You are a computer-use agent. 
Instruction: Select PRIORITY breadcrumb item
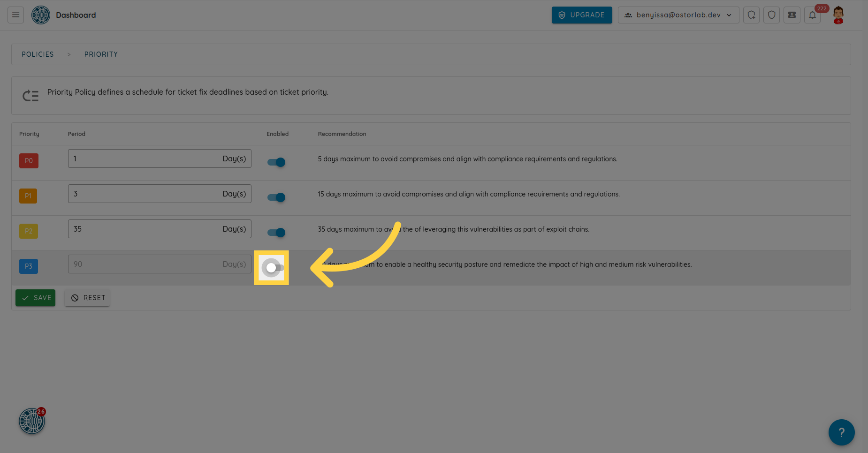[101, 54]
